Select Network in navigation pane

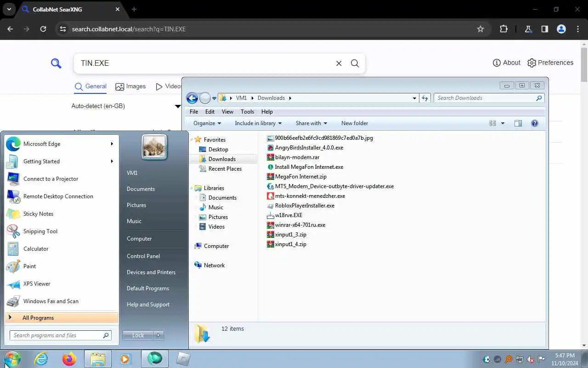click(209, 265)
